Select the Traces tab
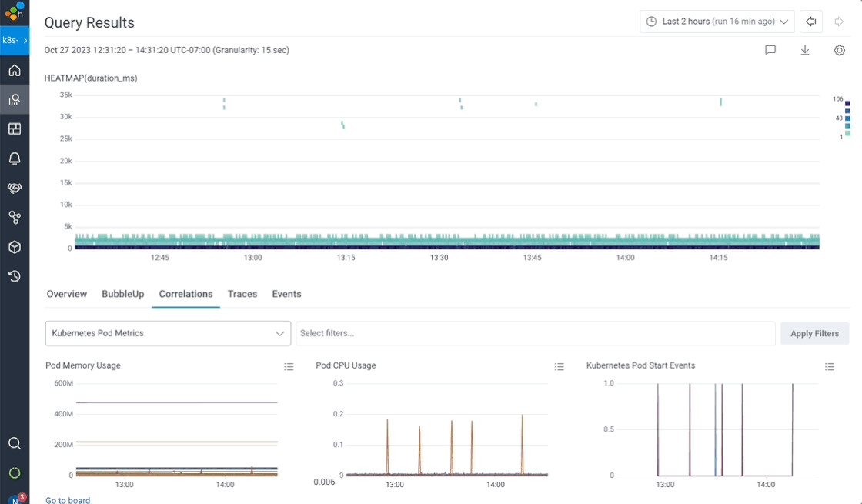Screen dimensions: 862x504 (242, 294)
